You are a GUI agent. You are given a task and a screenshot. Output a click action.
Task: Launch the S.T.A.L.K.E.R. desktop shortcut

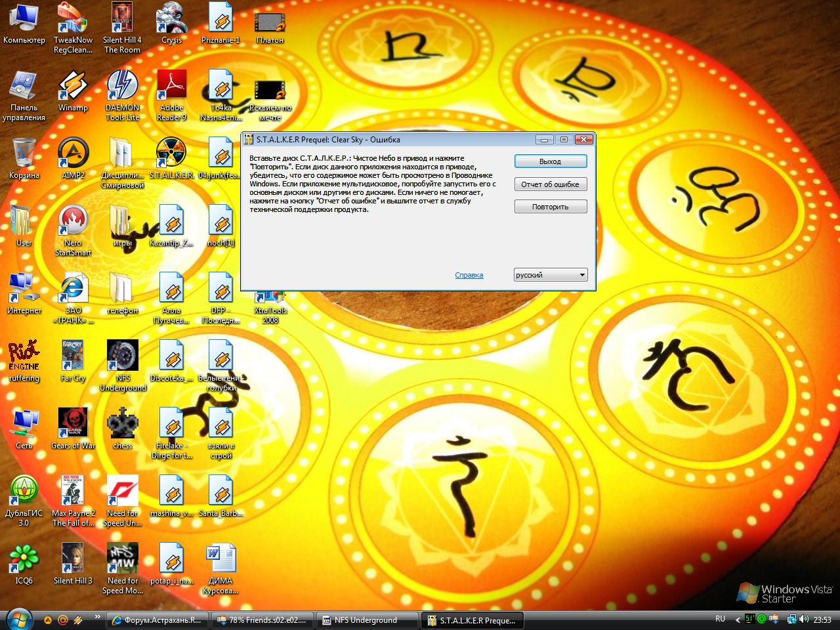(171, 159)
